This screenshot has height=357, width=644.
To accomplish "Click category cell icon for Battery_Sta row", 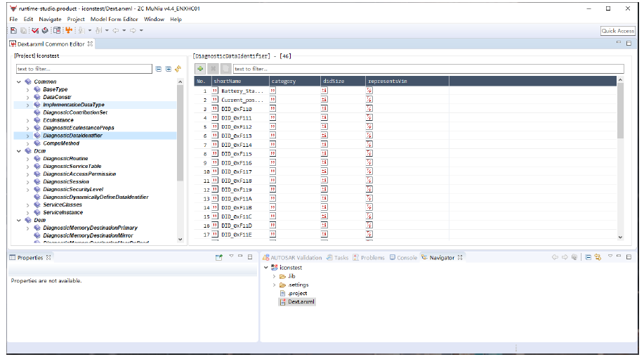I will [272, 91].
